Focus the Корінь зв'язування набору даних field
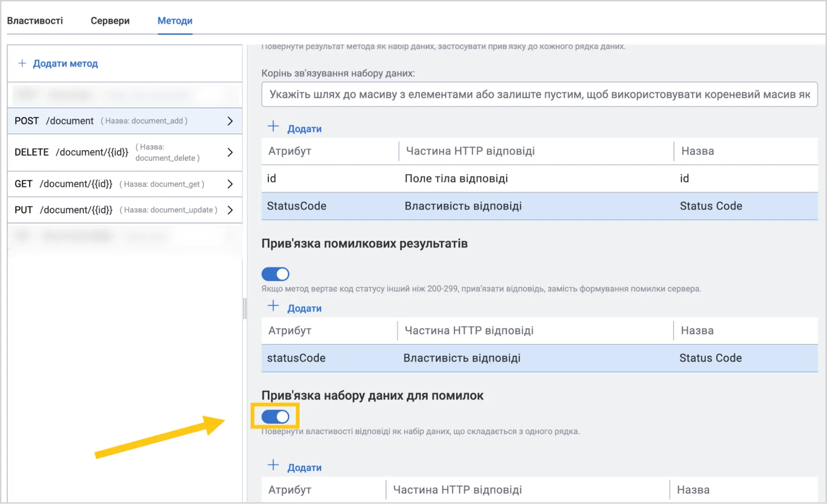This screenshot has width=827, height=504. 539,94
